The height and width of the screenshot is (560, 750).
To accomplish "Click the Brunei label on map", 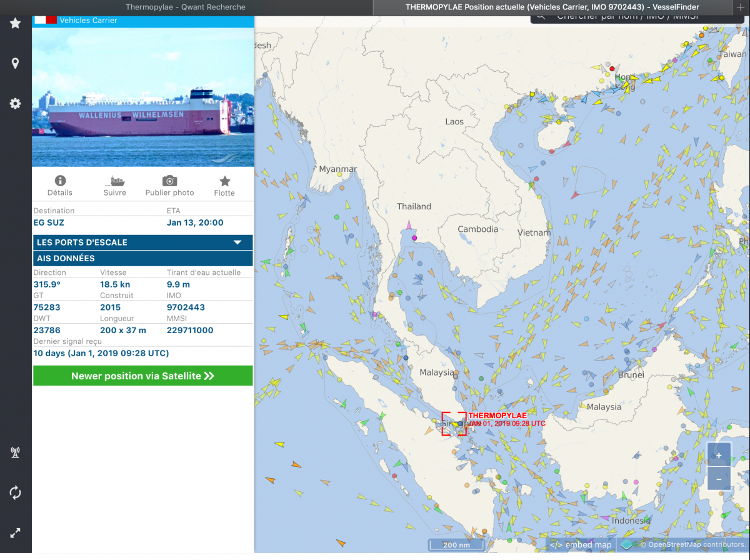I will point(631,375).
